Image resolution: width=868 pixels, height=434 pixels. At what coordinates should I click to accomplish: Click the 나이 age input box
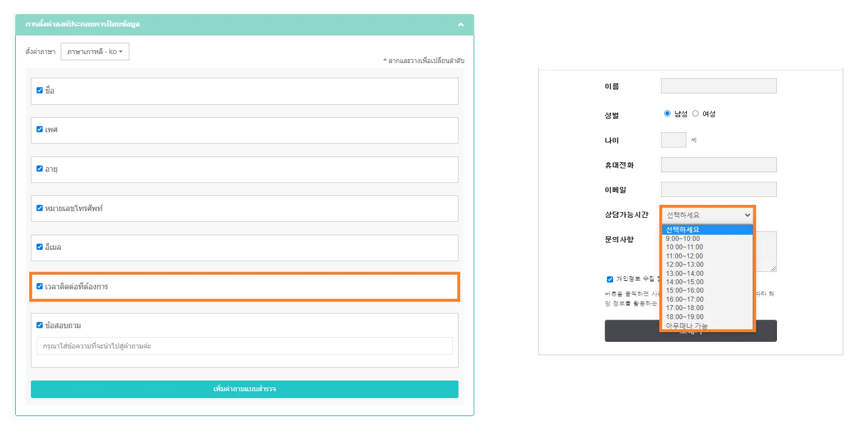click(673, 140)
